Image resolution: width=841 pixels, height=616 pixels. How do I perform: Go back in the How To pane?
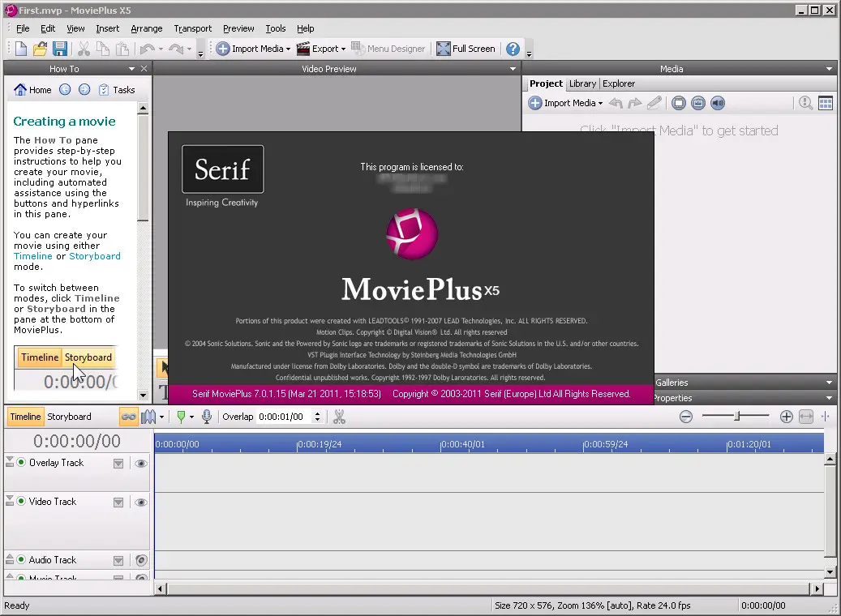[x=65, y=89]
